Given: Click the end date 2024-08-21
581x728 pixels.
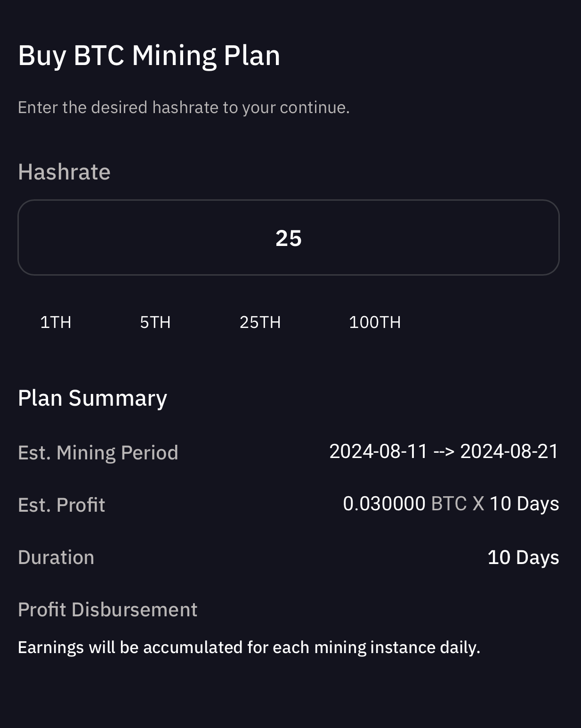Looking at the screenshot, I should pos(509,451).
